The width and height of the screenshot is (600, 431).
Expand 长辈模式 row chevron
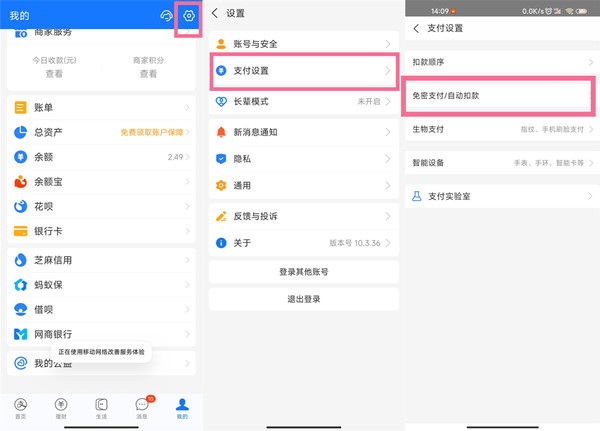coord(388,101)
